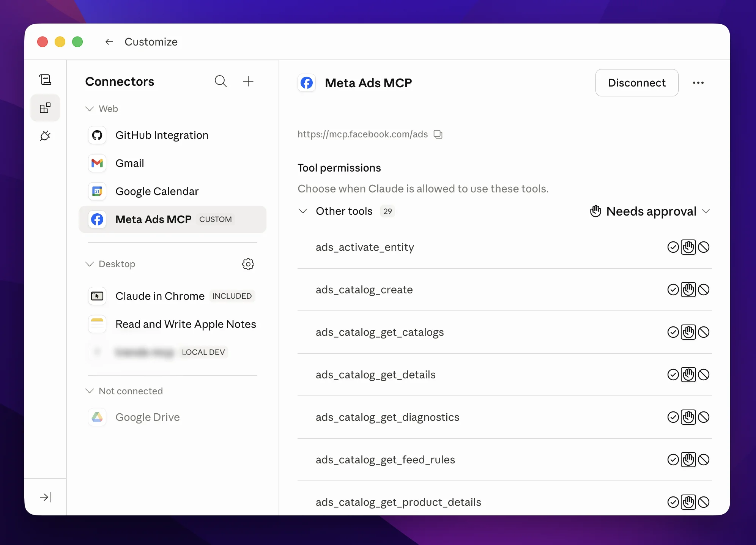Copy the mcp.facebook.com/ads URL
This screenshot has height=545, width=756.
438,134
